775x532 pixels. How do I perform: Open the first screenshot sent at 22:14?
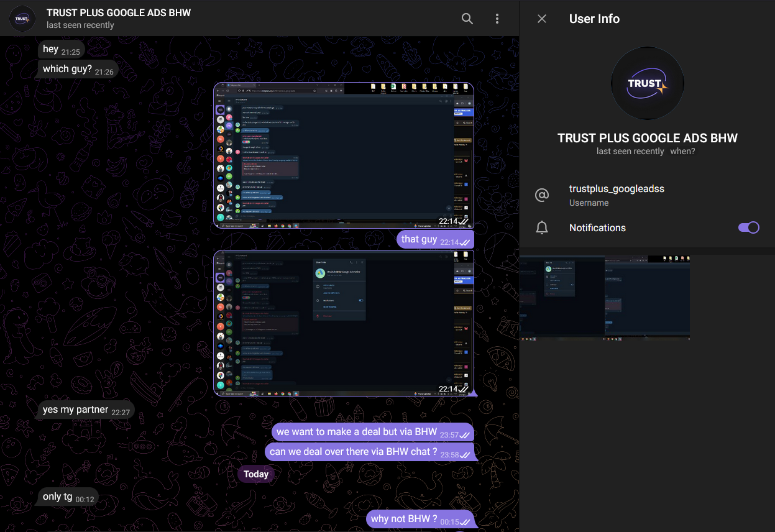pos(344,155)
